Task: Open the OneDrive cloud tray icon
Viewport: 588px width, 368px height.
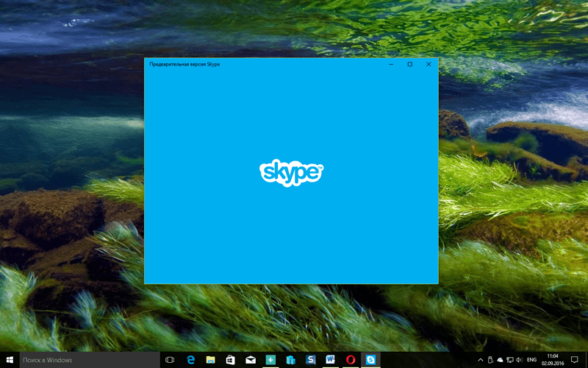Action: tap(501, 360)
